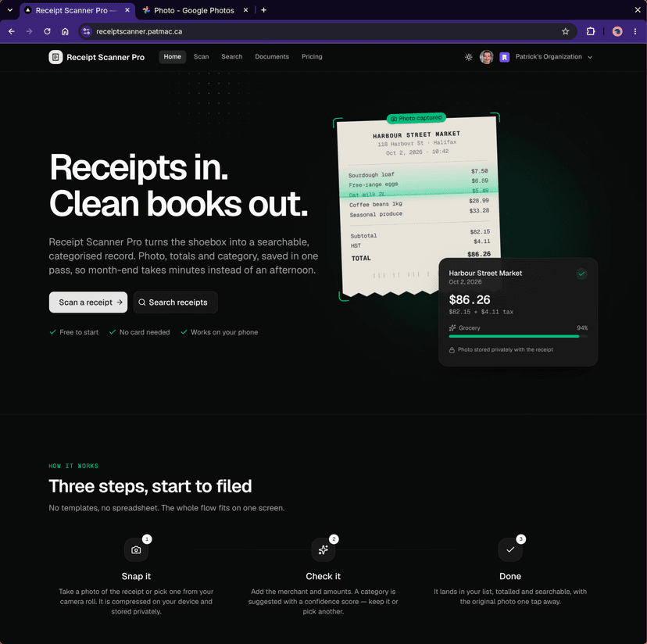Switch to the Photo - Google Photos tab
This screenshot has width=647, height=644.
[195, 10]
